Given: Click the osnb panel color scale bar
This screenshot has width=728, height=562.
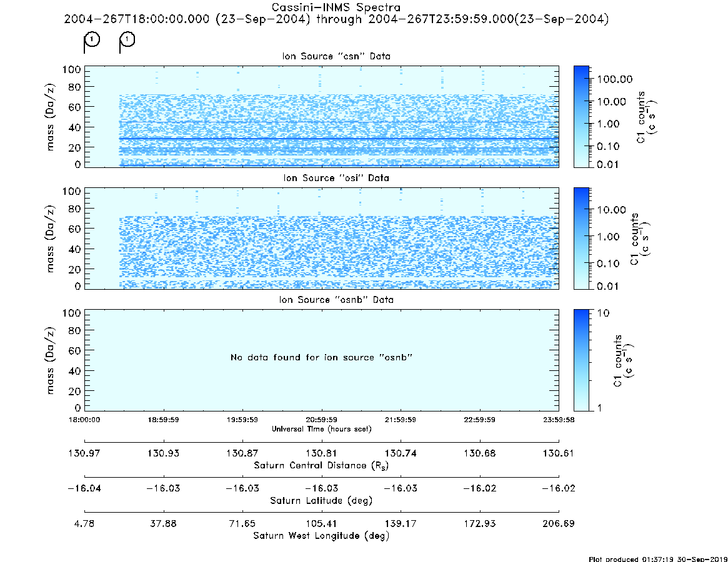Looking at the screenshot, I should coord(581,360).
